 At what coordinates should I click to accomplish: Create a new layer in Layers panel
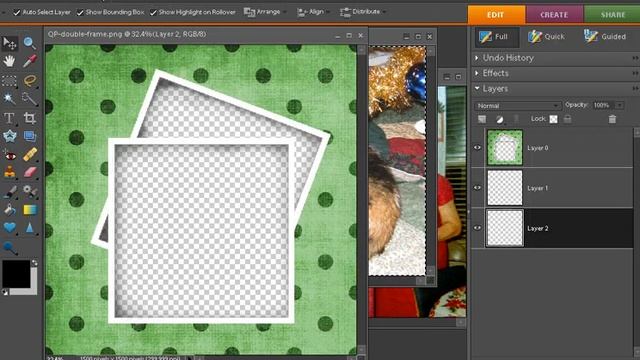point(482,119)
